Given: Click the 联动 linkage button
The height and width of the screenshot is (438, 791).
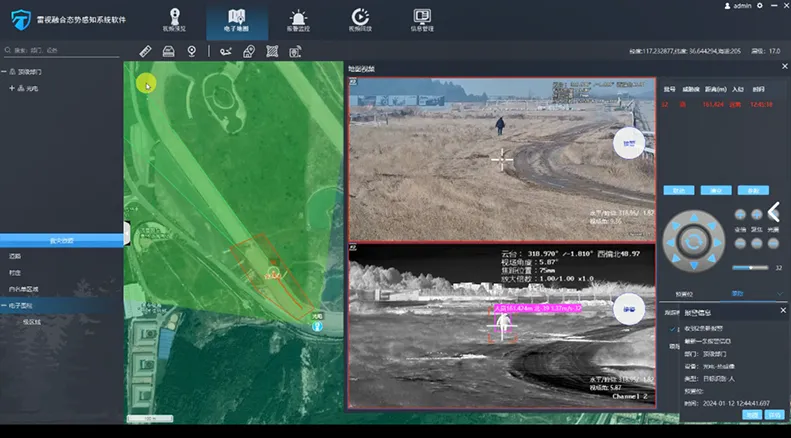Looking at the screenshot, I should tap(678, 189).
